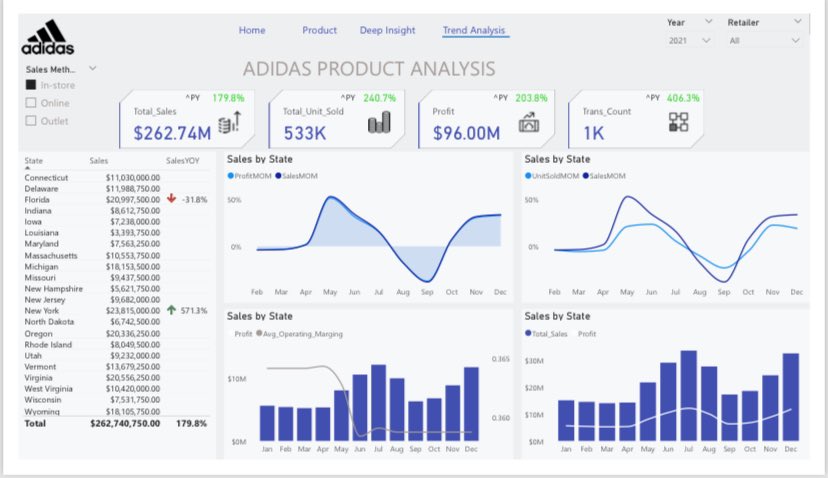
Task: Switch to the Deep Insight tab
Action: [388, 31]
